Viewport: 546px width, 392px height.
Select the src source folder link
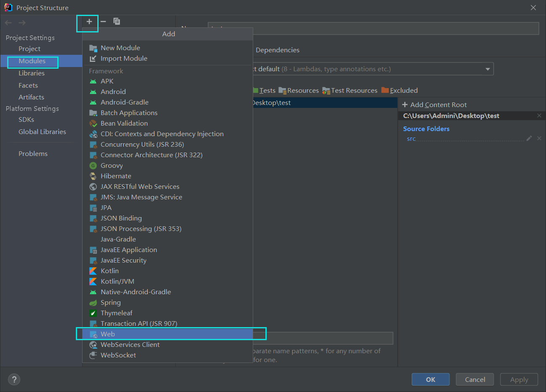coord(411,139)
